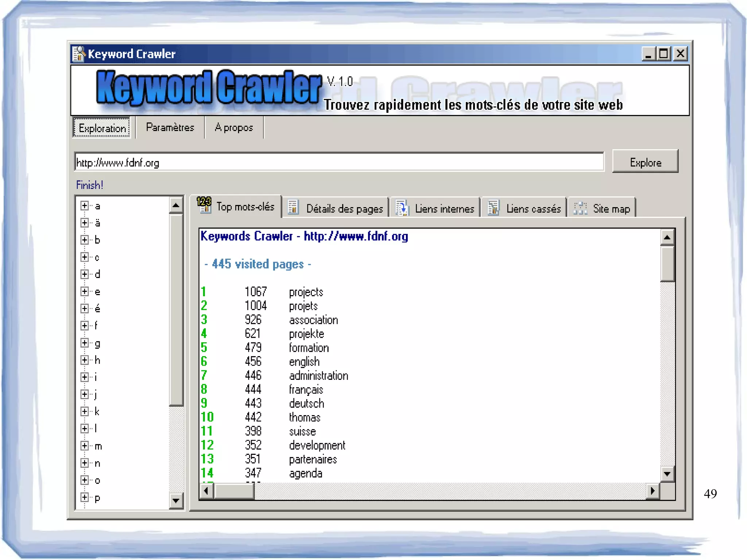Click the Liens internes tab icon

[402, 208]
